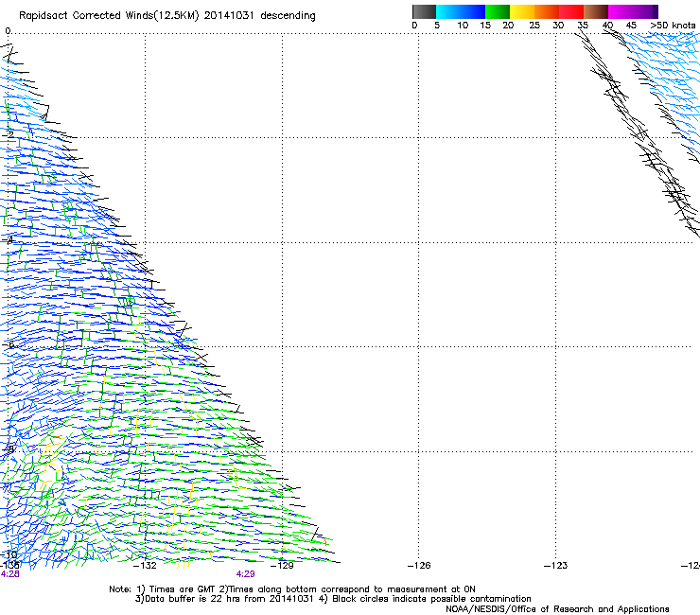Click the '-129' longitude axis label
700x615 pixels.
(x=282, y=566)
